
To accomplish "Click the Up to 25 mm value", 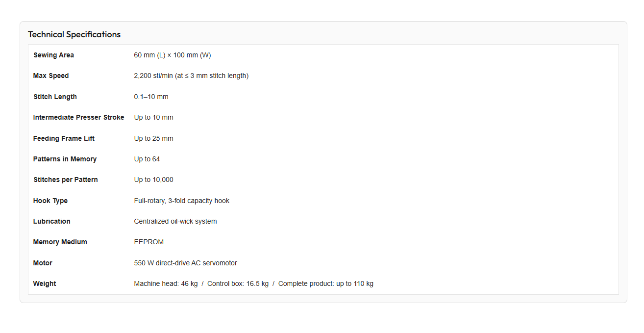I will 153,138.
